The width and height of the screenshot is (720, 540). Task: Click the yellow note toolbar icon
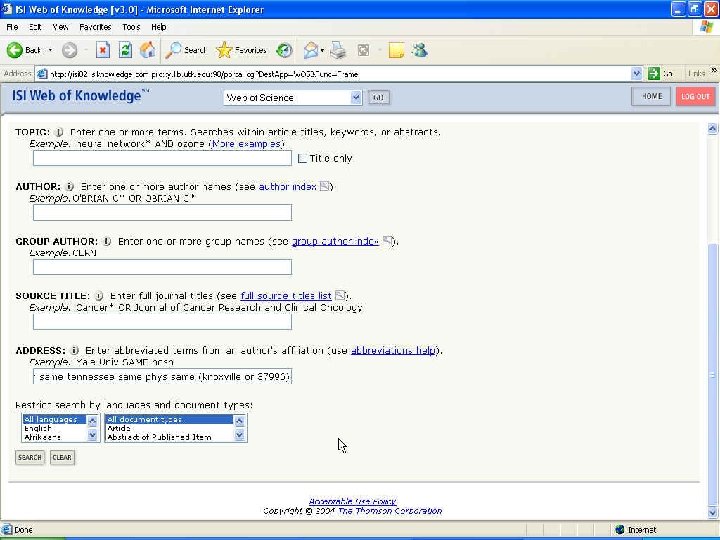396,50
